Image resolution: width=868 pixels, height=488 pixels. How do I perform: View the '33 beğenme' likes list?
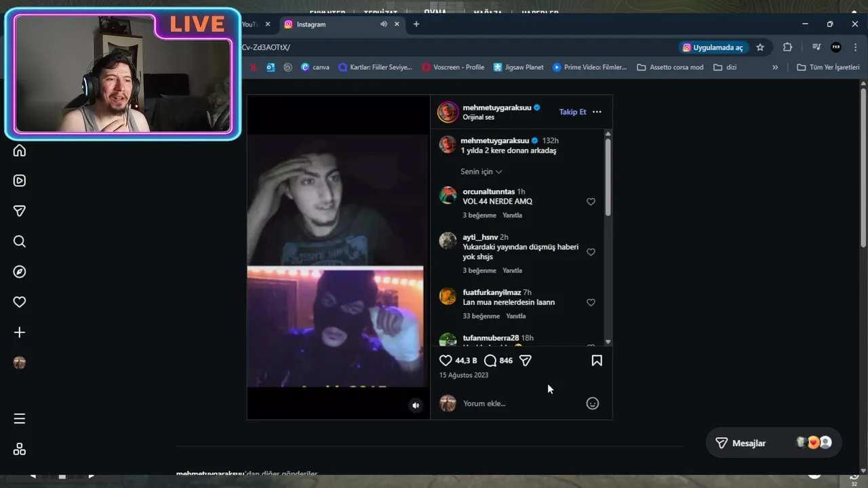481,316
